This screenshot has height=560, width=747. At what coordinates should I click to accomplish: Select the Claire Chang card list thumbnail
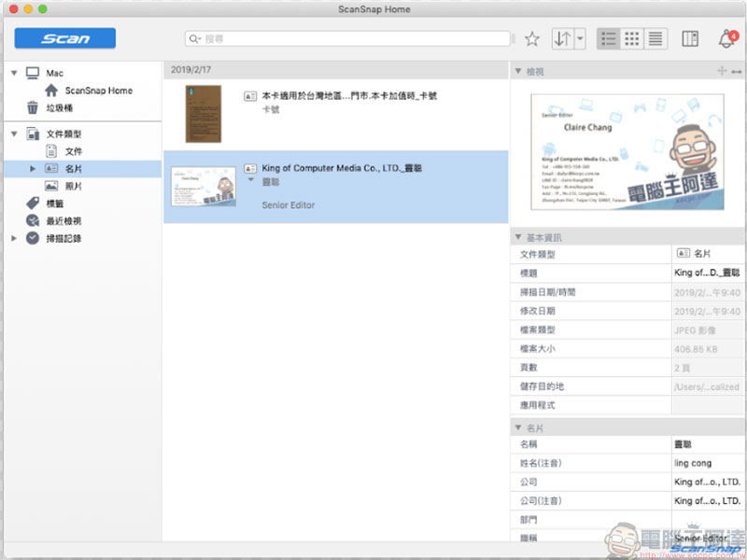pos(204,186)
